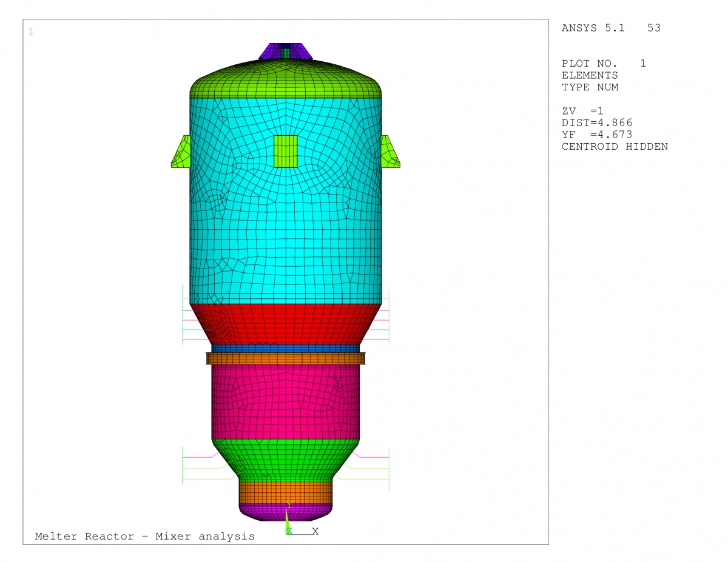Click the window number '1' label

click(x=31, y=32)
